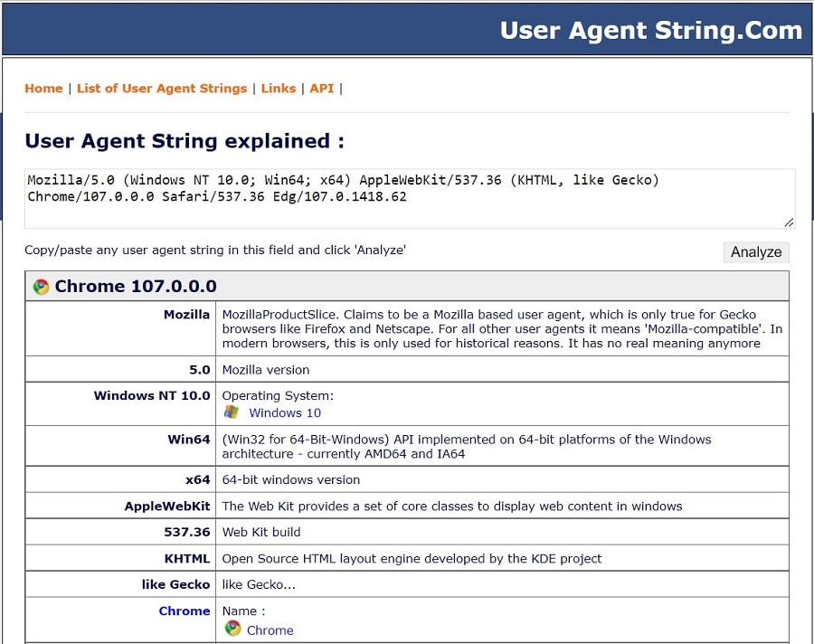The image size is (814, 644).
Task: Follow the Chrome link under Name
Action: [270, 630]
